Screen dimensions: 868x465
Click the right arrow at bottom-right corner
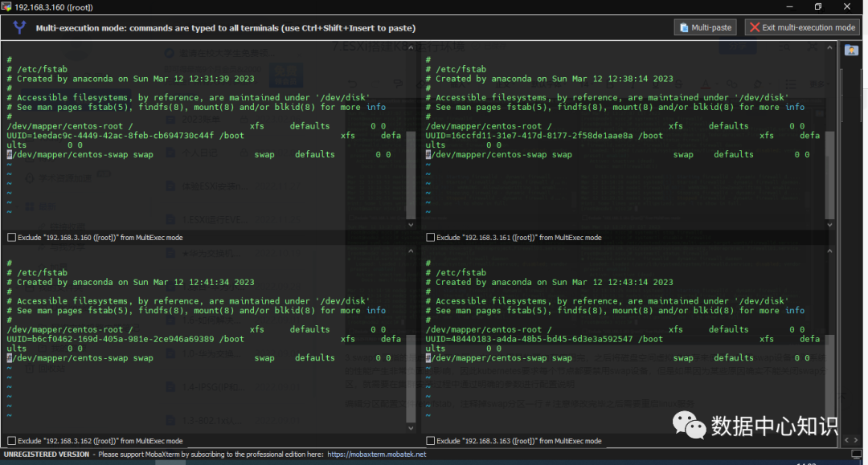coord(856,440)
